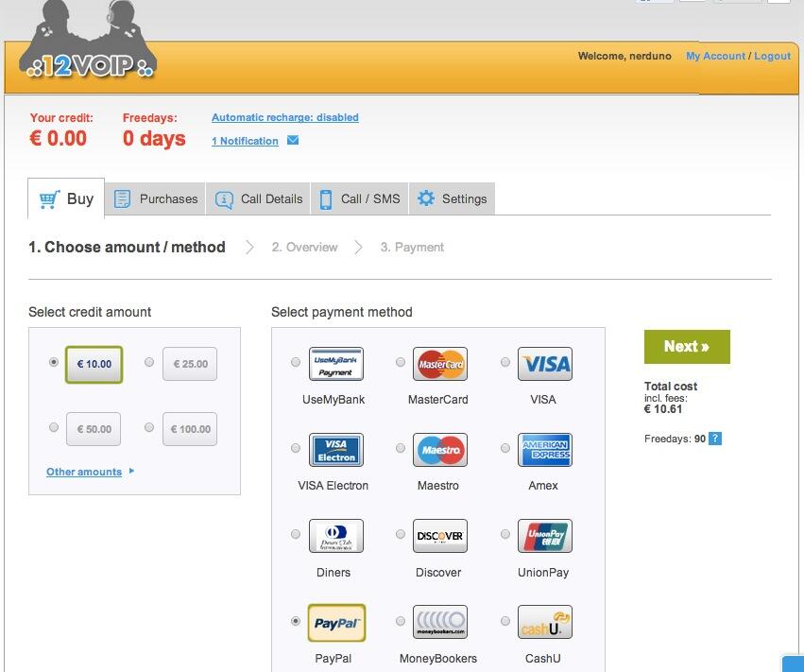
Task: Open the 1 Notification link
Action: tap(245, 141)
